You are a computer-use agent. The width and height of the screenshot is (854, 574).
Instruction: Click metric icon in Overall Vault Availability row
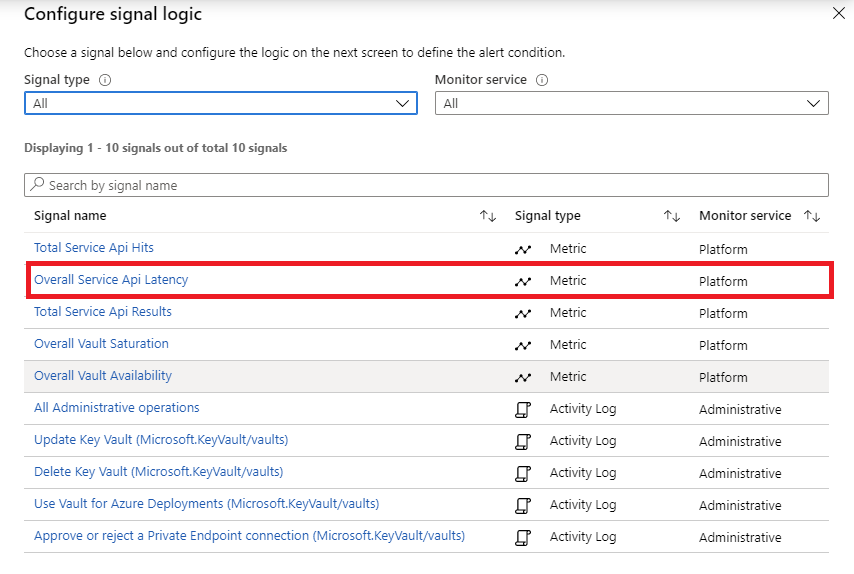click(x=523, y=377)
